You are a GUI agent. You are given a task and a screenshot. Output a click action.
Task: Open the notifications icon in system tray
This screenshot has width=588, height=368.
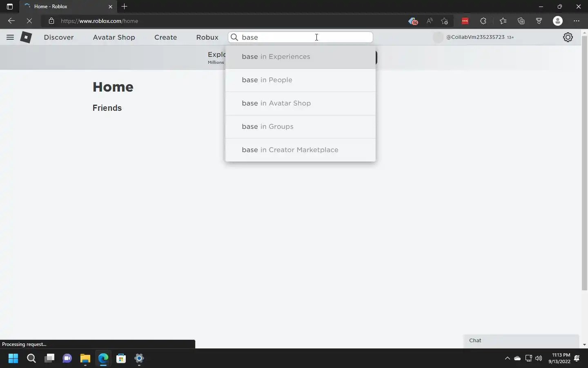coord(577,359)
